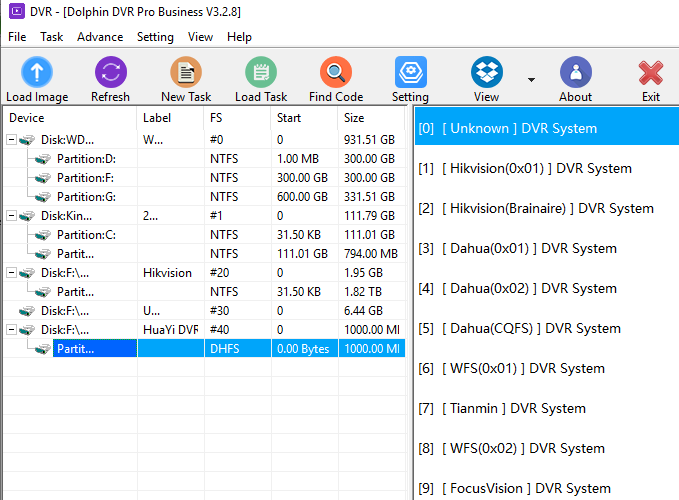Screen dimensions: 679x500
Task: Select Partition:D: row text
Action: tap(86, 159)
